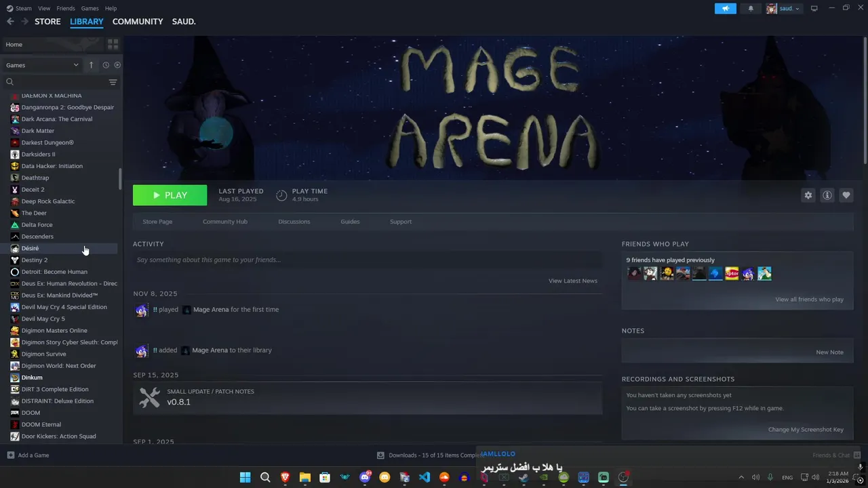
Task: Click the Pringles-logo friend avatar
Action: point(732,274)
